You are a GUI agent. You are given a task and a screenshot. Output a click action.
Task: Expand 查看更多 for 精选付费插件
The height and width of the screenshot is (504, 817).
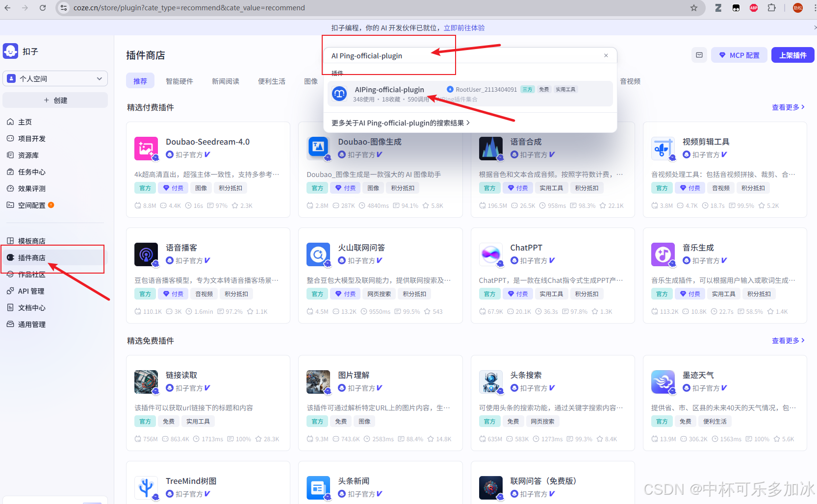[788, 107]
